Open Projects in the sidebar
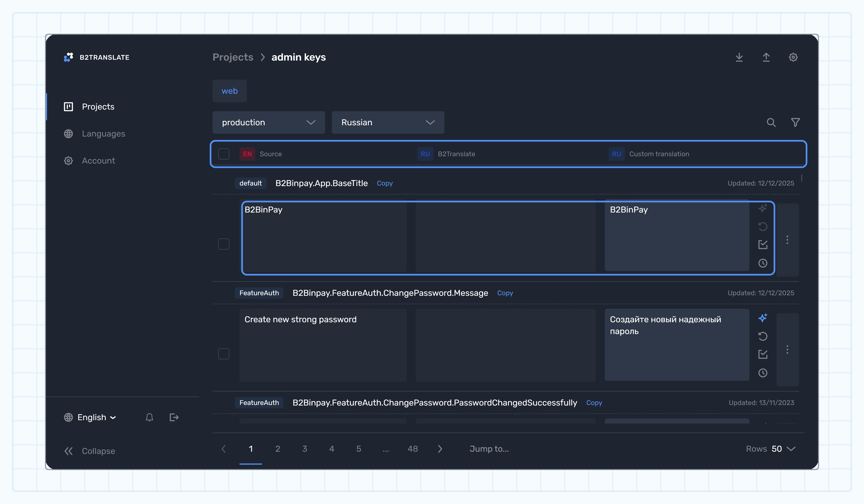864x504 pixels. 89,107
